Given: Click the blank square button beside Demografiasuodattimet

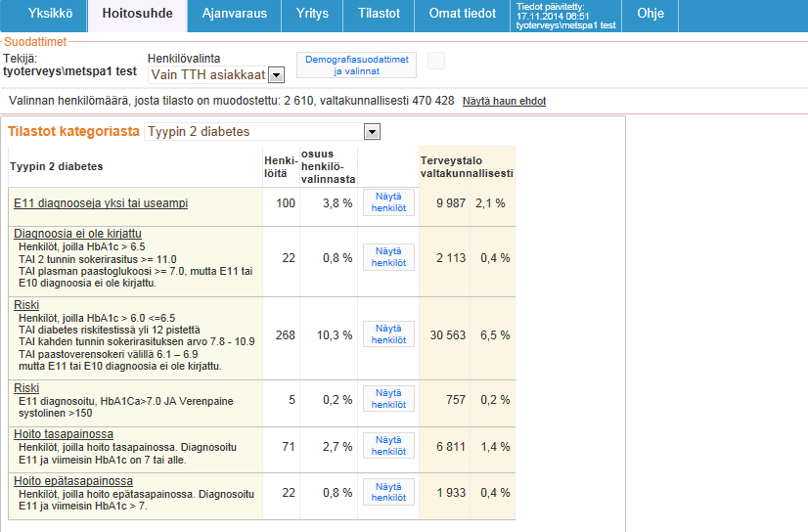Looking at the screenshot, I should click(x=436, y=61).
